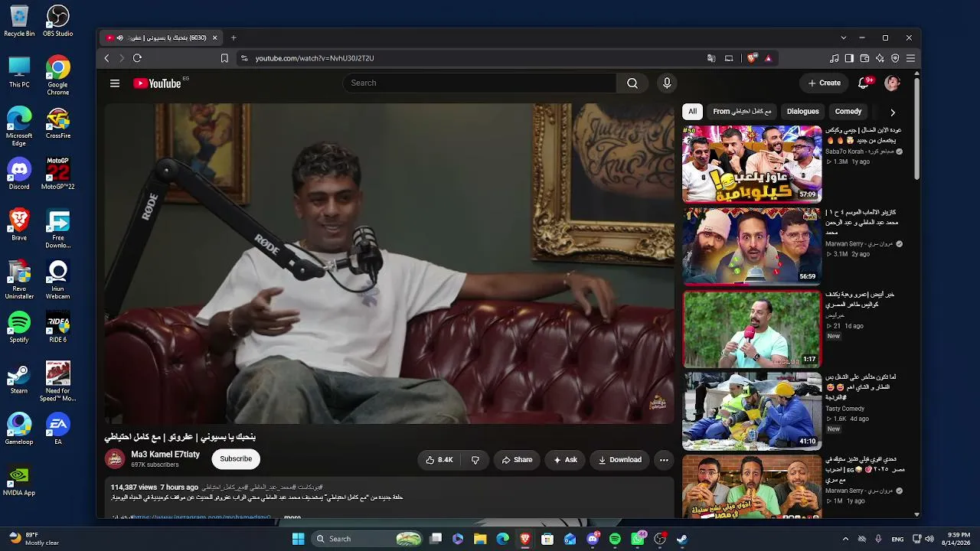Select the From channel filter chip
The image size is (980, 551).
point(742,112)
